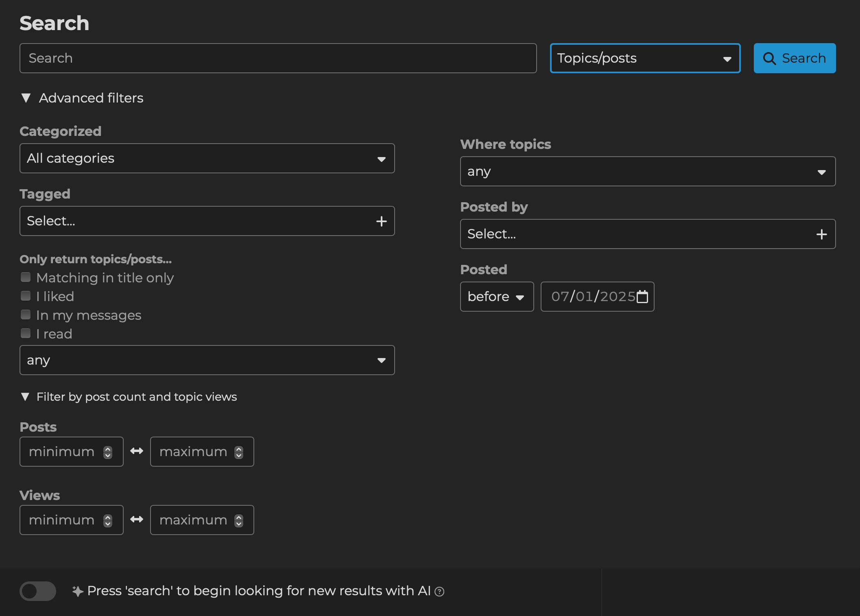Click the plus icon in Posted by field
860x616 pixels.
click(821, 234)
